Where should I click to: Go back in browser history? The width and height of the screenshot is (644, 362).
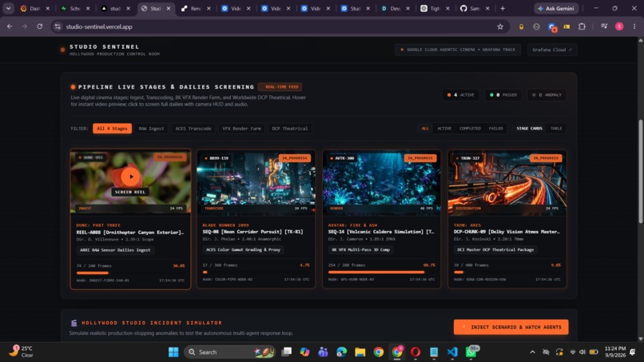point(10,26)
